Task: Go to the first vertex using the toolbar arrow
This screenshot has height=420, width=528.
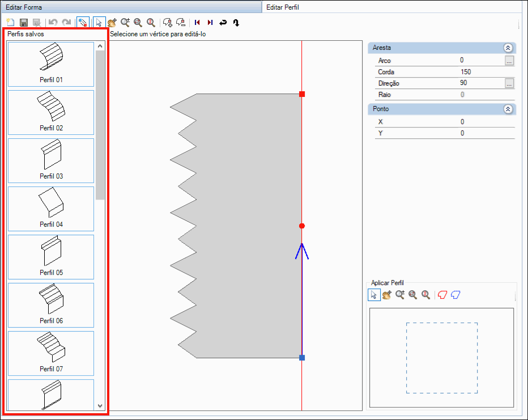Action: point(197,23)
